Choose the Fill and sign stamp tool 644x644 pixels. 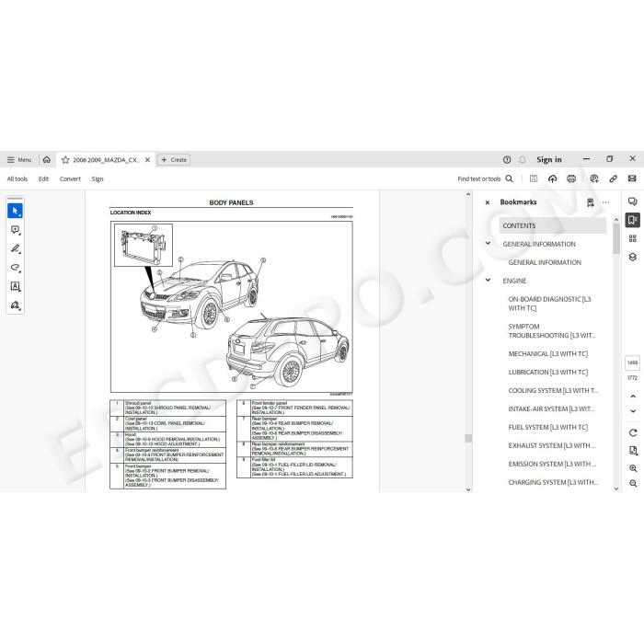coord(16,305)
